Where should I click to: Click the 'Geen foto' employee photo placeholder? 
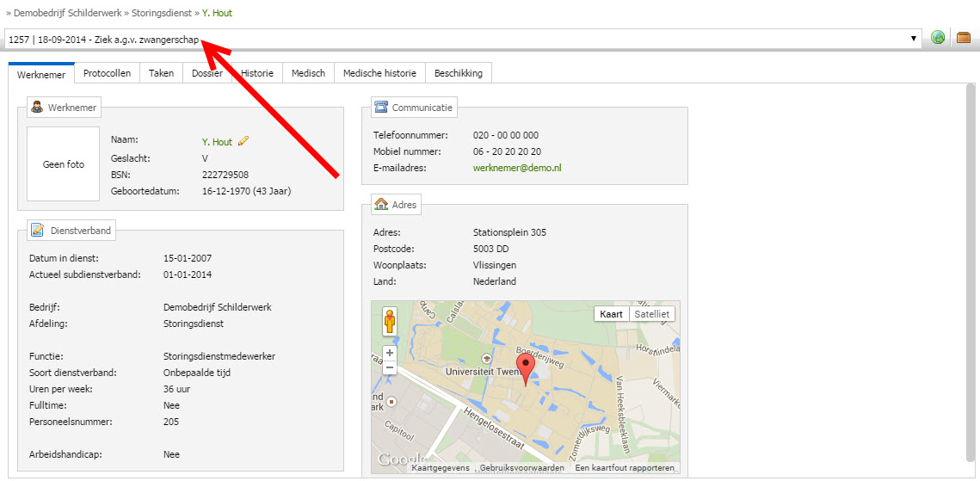tap(64, 164)
